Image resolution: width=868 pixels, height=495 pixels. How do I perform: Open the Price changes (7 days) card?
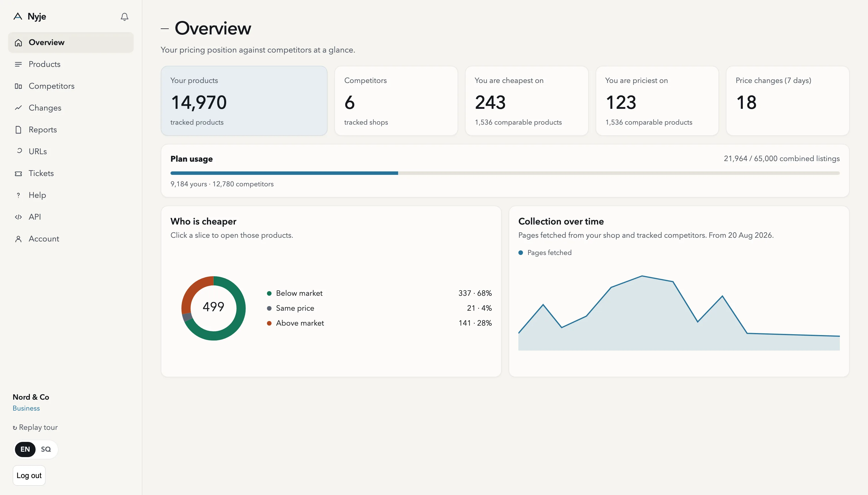[787, 100]
